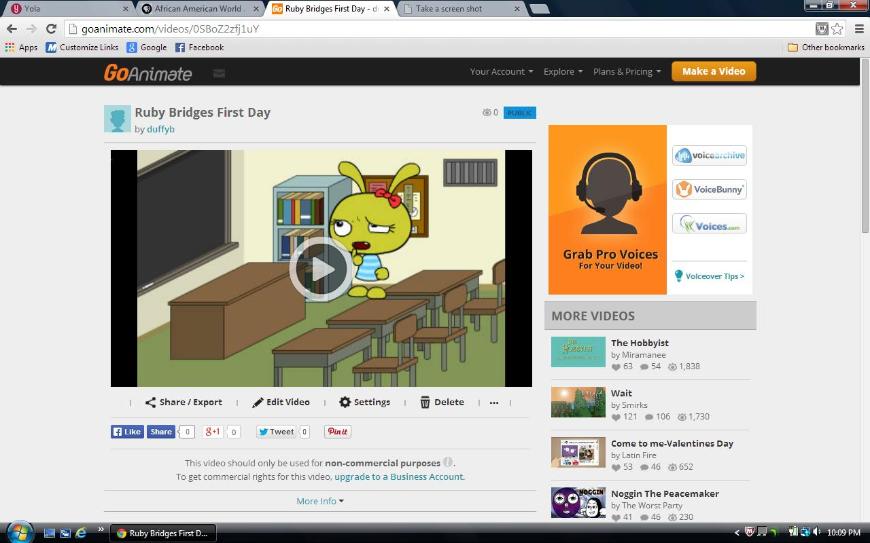Open the messages envelope icon
Image resolution: width=870 pixels, height=543 pixels.
219,73
